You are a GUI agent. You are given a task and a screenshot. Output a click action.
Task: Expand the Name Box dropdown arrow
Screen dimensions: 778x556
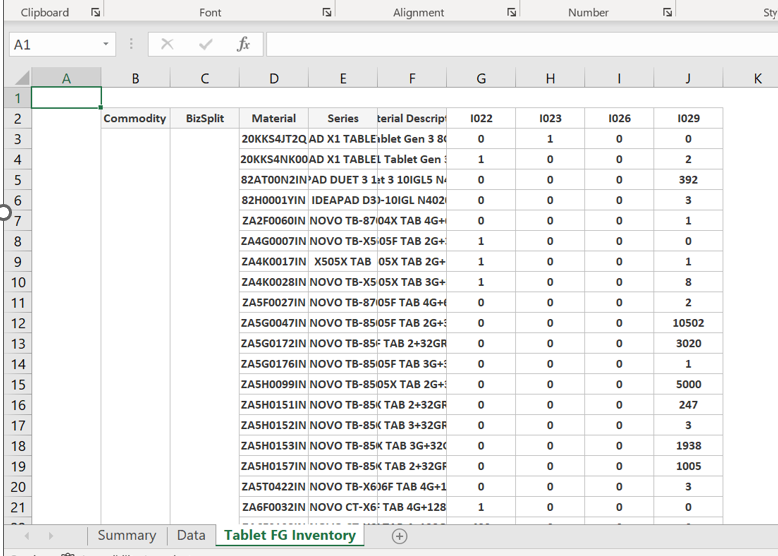pyautogui.click(x=106, y=45)
